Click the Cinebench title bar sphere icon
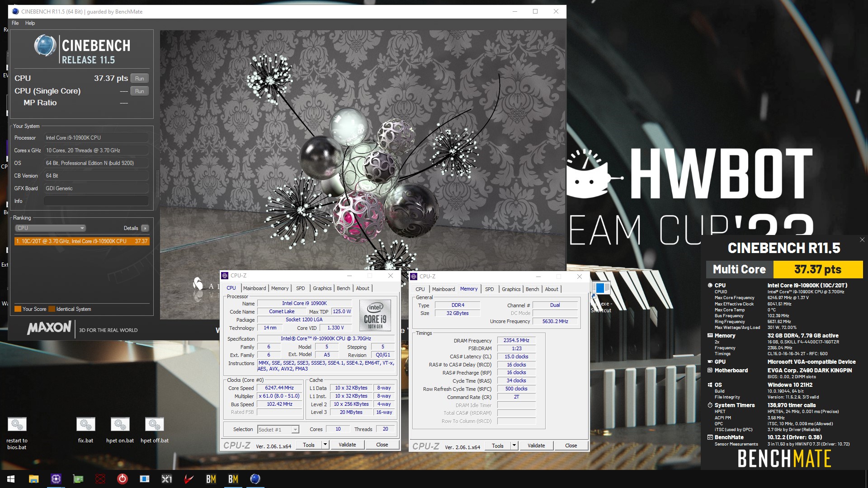Screen dimensions: 868x488 coord(16,12)
